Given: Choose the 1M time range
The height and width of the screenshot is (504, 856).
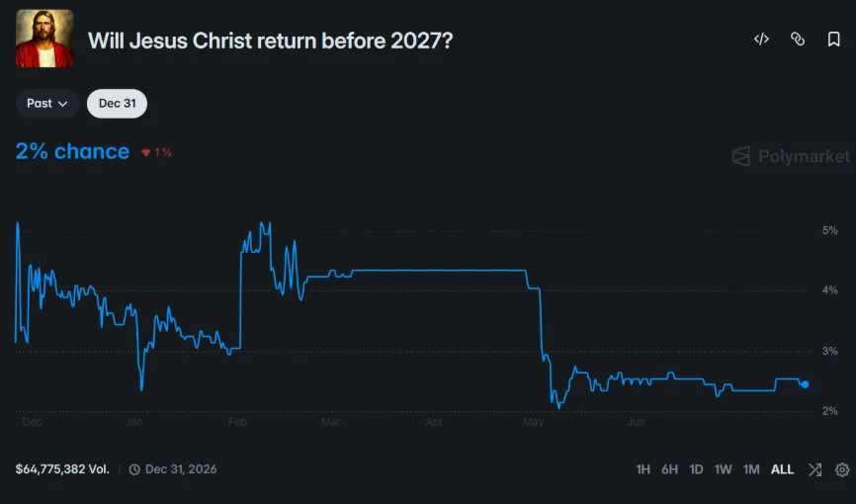Looking at the screenshot, I should click(x=751, y=469).
